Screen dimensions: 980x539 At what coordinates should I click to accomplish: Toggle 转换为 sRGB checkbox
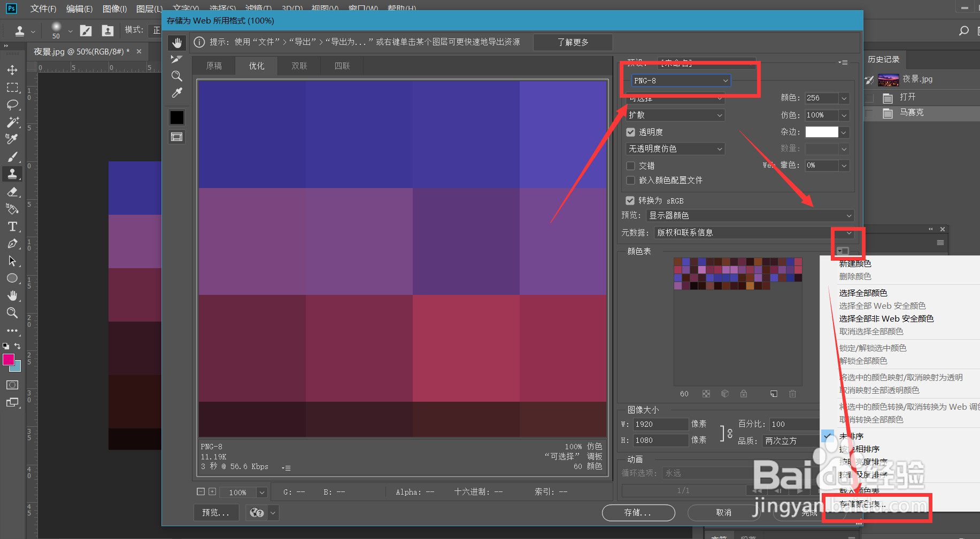click(x=630, y=200)
